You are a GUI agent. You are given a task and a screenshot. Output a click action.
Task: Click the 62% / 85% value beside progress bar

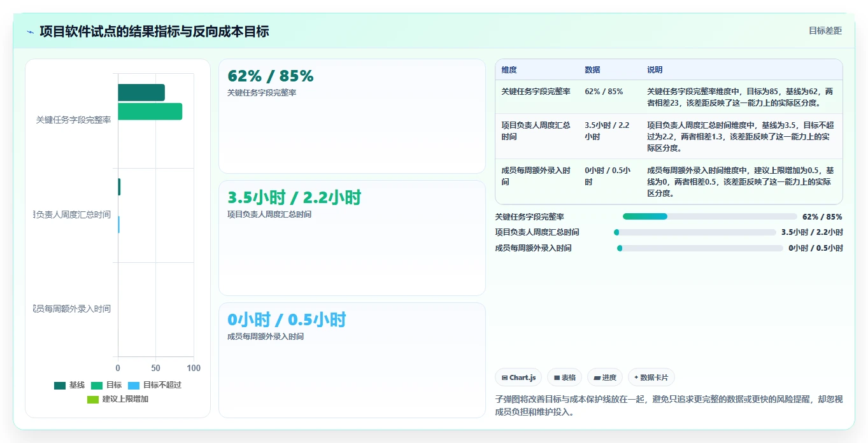(822, 216)
